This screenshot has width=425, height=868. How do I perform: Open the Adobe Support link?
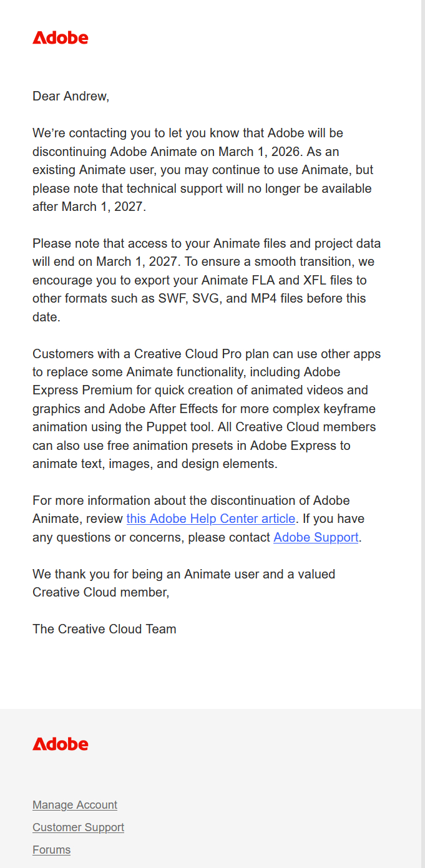click(316, 537)
